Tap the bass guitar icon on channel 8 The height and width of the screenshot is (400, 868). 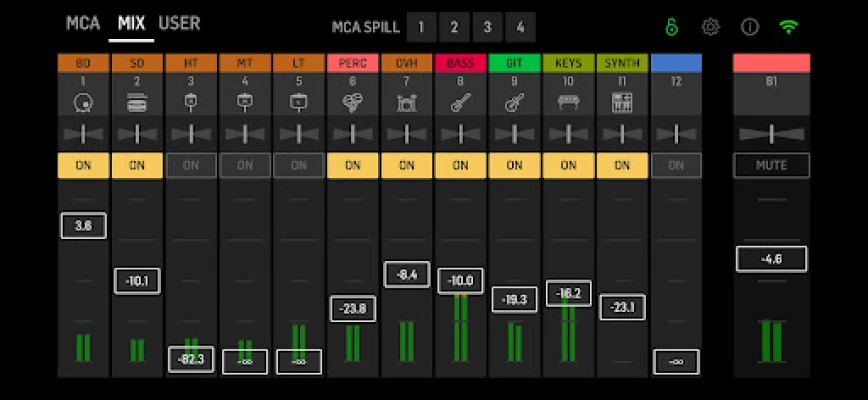pyautogui.click(x=460, y=101)
